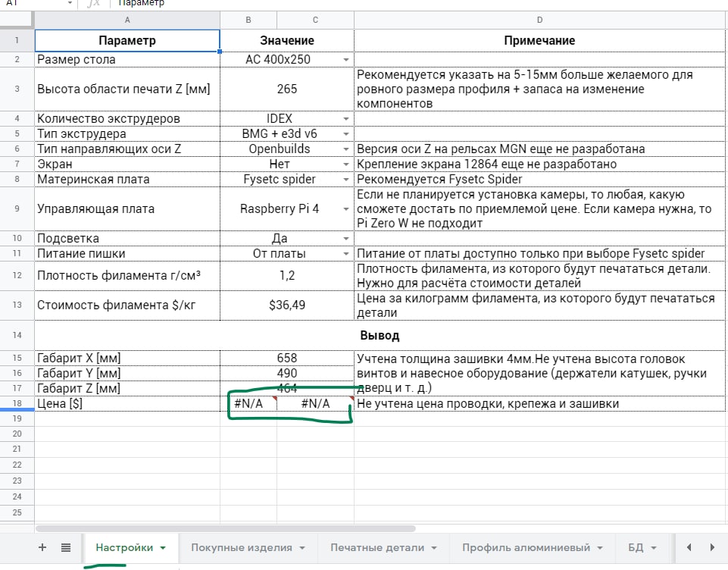Select the Параметр header cell
This screenshot has height=570, width=728.
click(127, 40)
